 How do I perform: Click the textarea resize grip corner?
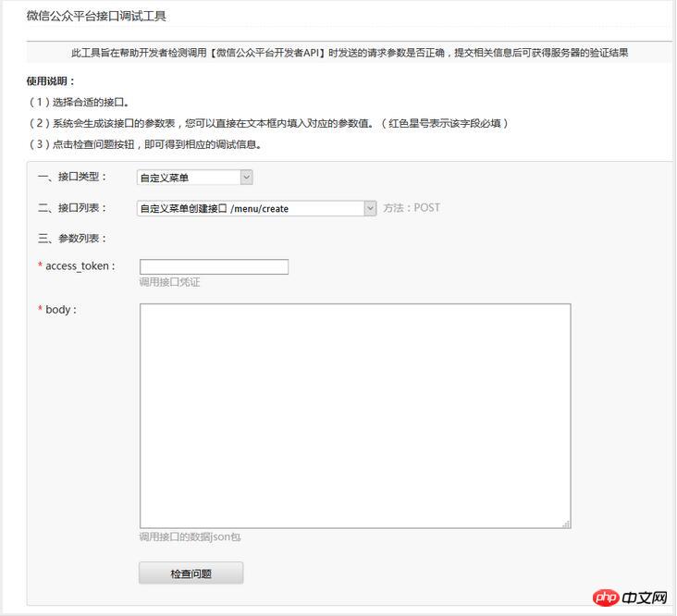pos(566,524)
